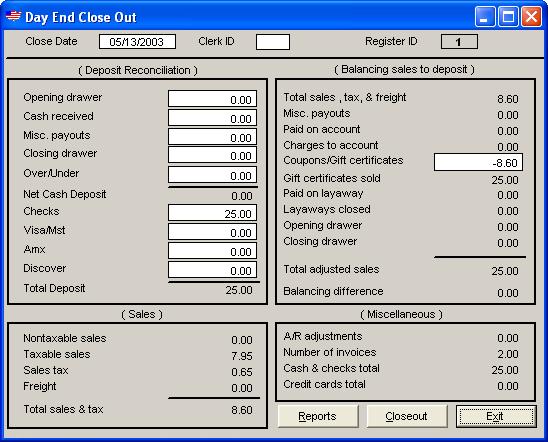
Task: Select the Close Date field
Action: [x=137, y=42]
